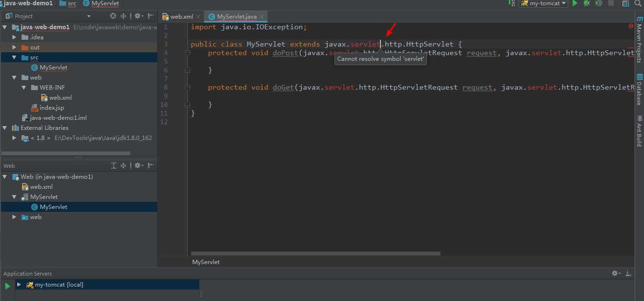
Task: Switch to web.xml editor tab
Action: 182,16
